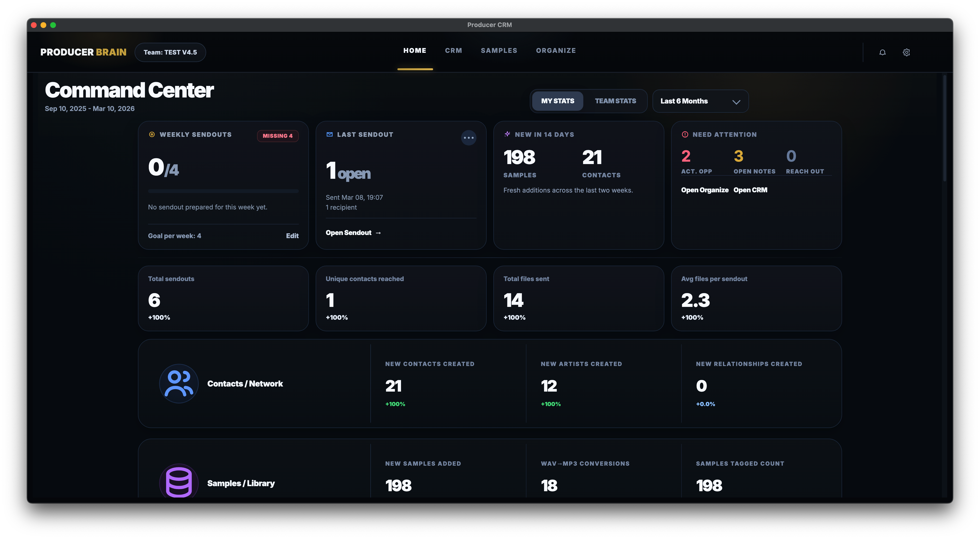The height and width of the screenshot is (539, 980).
Task: Click the Total files sent value 14
Action: point(514,300)
